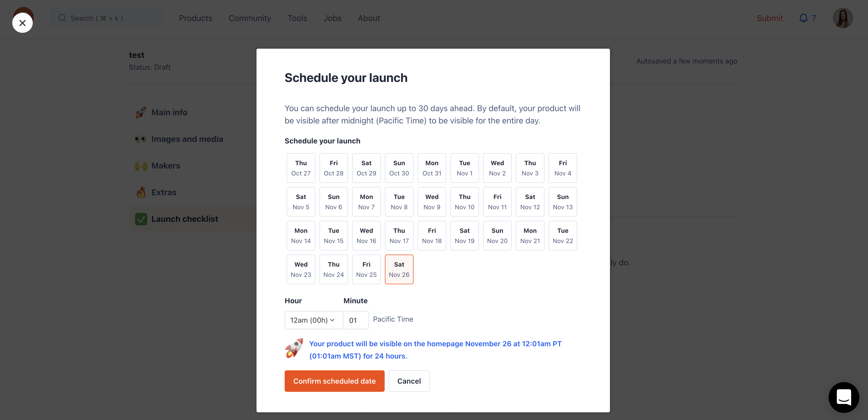Click the green checkmark on Launch checklist

141,219
